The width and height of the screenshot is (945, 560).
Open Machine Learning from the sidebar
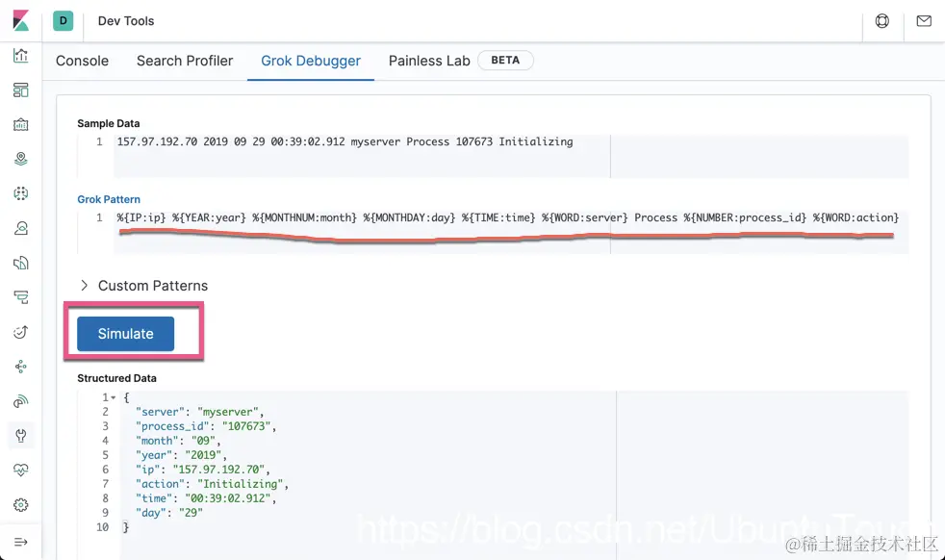tap(20, 193)
